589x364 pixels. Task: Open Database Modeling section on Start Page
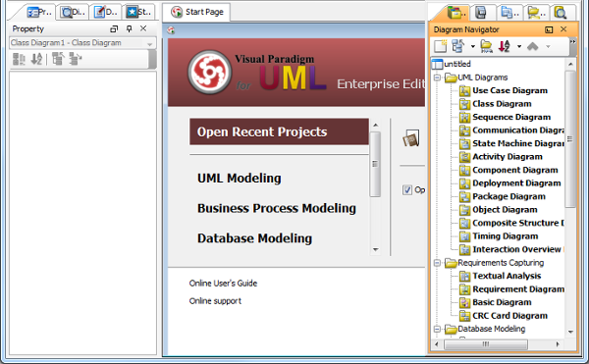coord(254,238)
